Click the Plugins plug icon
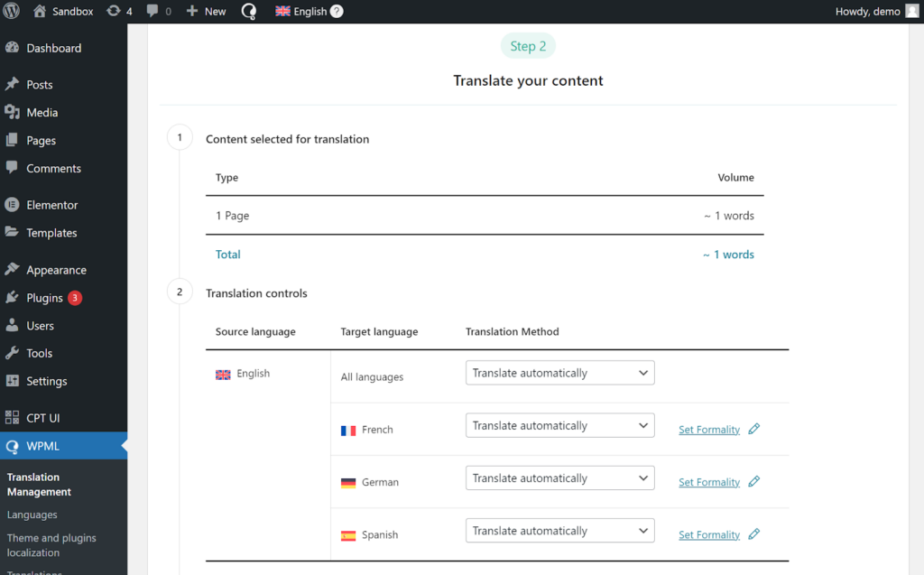This screenshot has width=924, height=575. click(12, 297)
